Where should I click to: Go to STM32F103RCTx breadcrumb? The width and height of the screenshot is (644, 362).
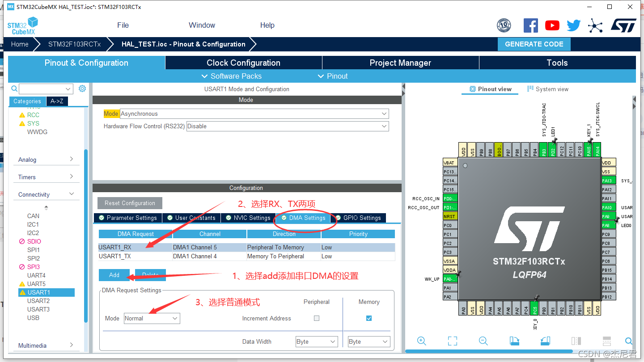(75, 44)
